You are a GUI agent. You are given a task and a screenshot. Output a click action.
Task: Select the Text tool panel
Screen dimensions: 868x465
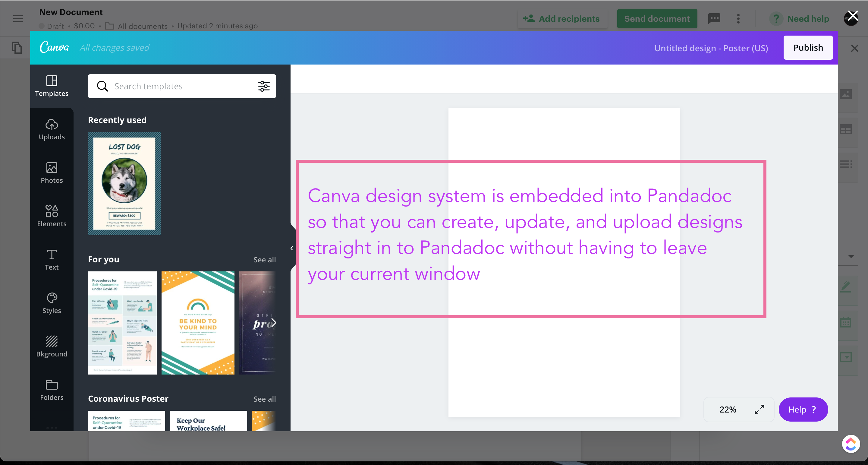[x=52, y=260]
